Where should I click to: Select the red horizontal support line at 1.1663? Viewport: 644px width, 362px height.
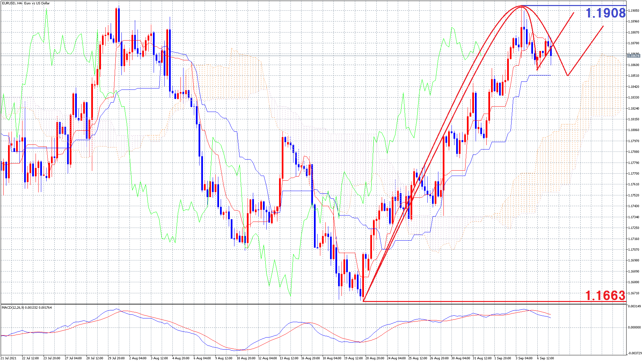[x=470, y=301]
